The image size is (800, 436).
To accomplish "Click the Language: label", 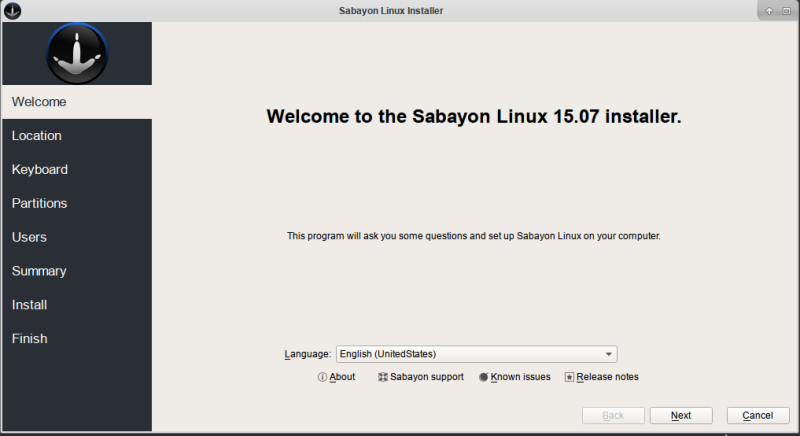I will tap(308, 354).
